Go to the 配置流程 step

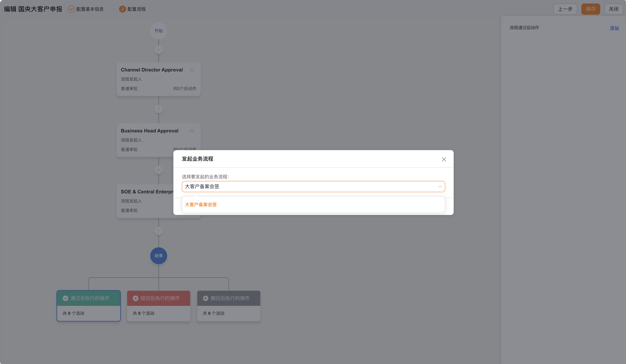coord(136,9)
